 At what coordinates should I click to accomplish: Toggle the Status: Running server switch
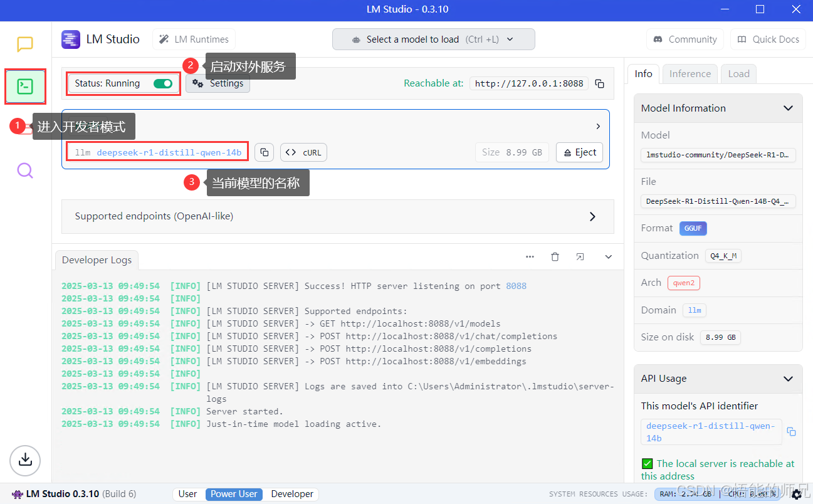pyautogui.click(x=163, y=83)
